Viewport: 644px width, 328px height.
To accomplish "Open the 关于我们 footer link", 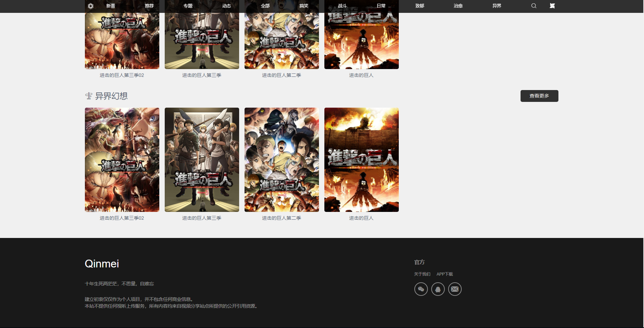I will pos(422,274).
